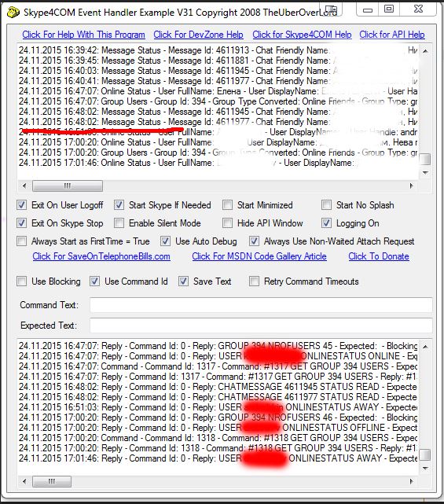Select log line with Message Id: 4611913

pos(218,50)
